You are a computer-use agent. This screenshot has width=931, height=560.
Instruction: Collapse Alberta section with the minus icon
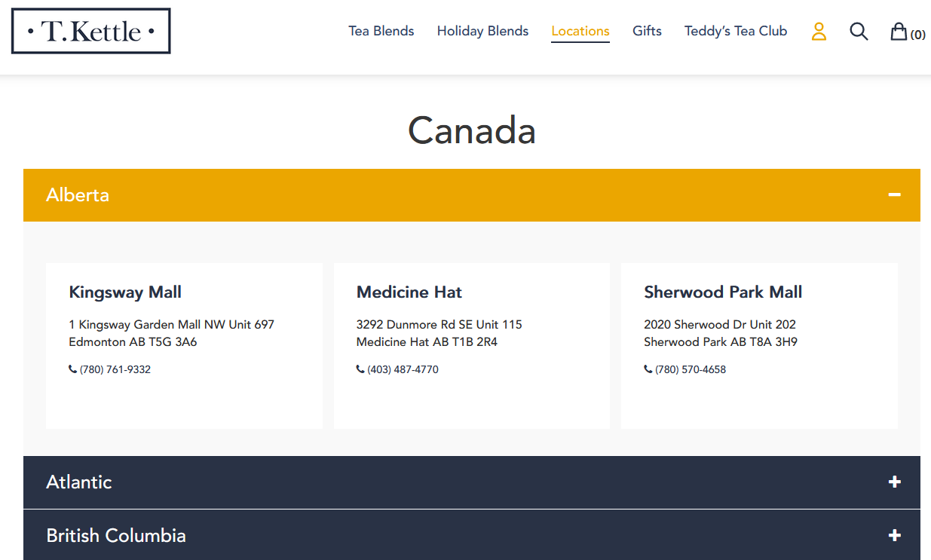point(894,194)
